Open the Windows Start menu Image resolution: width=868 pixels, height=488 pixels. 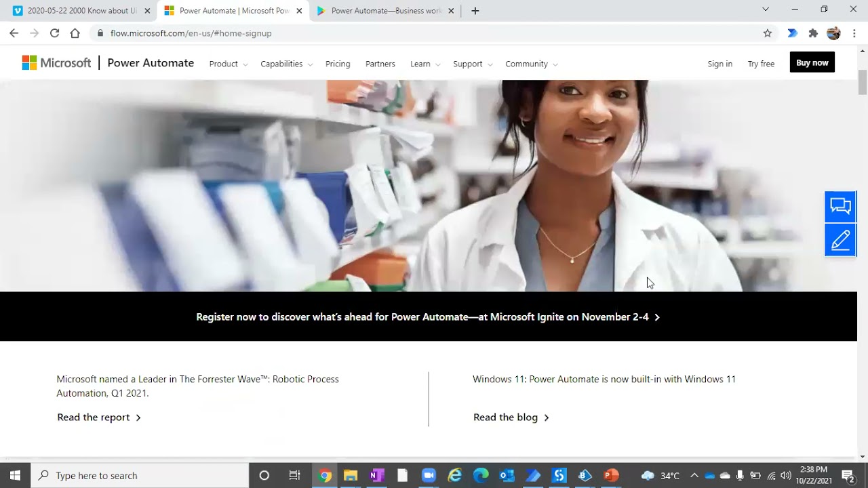(x=15, y=475)
